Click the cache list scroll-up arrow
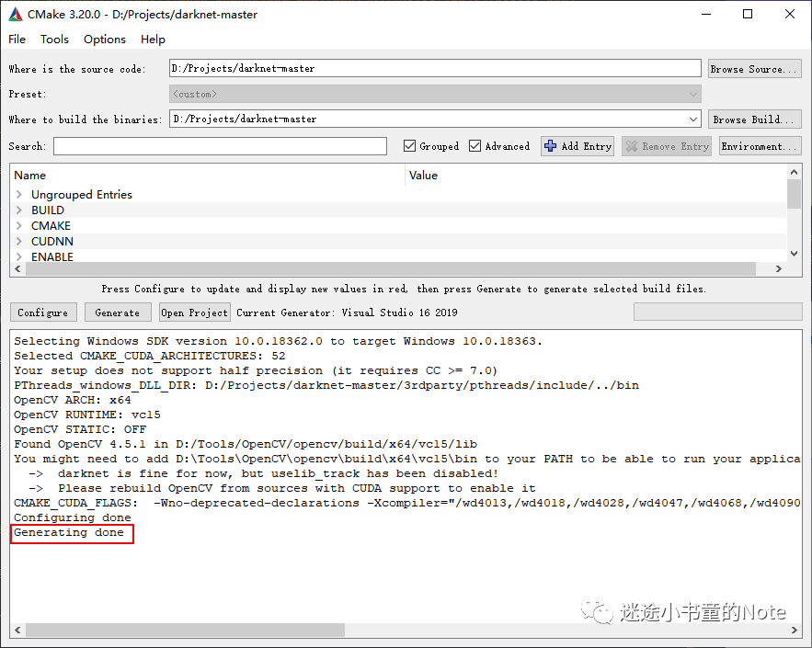The width and height of the screenshot is (812, 648). (794, 172)
